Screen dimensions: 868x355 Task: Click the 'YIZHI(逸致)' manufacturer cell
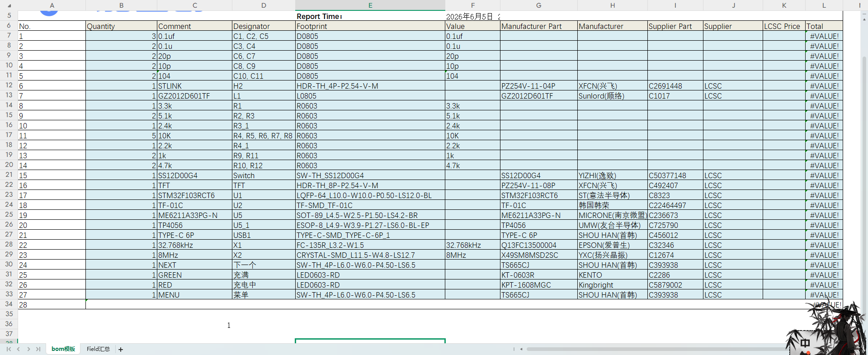pyautogui.click(x=613, y=175)
